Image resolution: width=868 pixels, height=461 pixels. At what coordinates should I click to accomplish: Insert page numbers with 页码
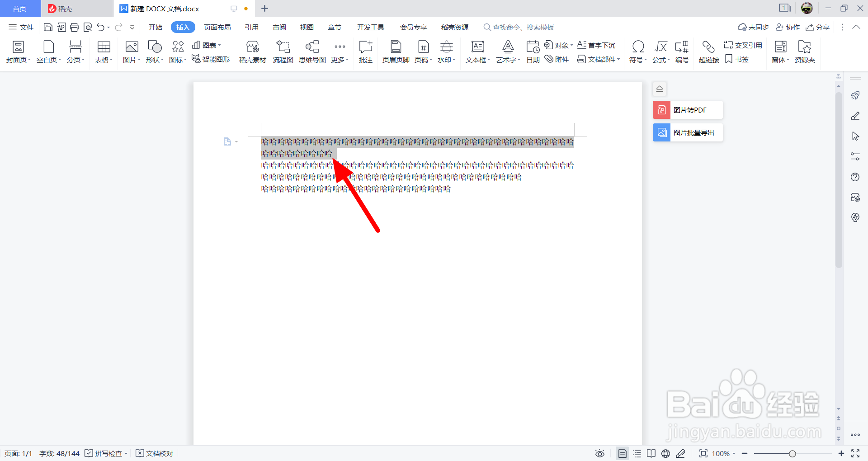coord(423,52)
